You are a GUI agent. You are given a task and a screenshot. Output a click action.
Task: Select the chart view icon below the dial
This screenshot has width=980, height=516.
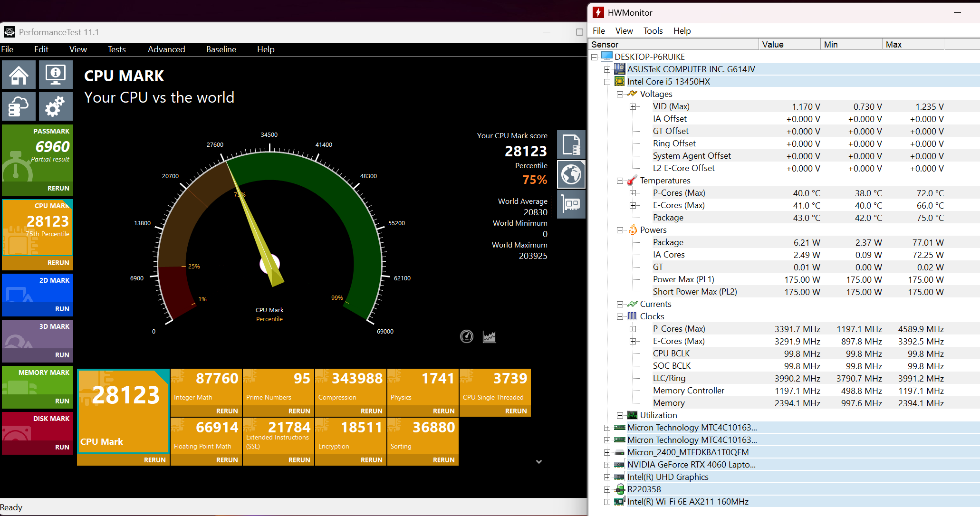489,336
